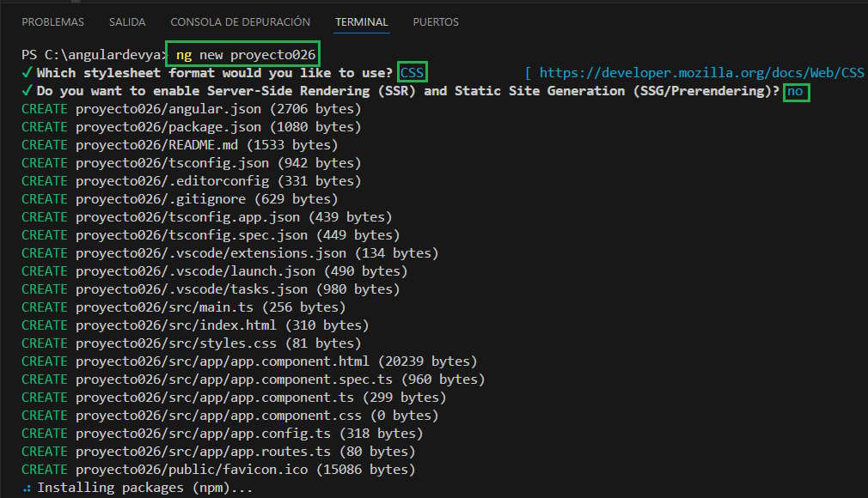
Task: Click the proyecto026/tsconfig.spec.json line
Action: tap(211, 235)
